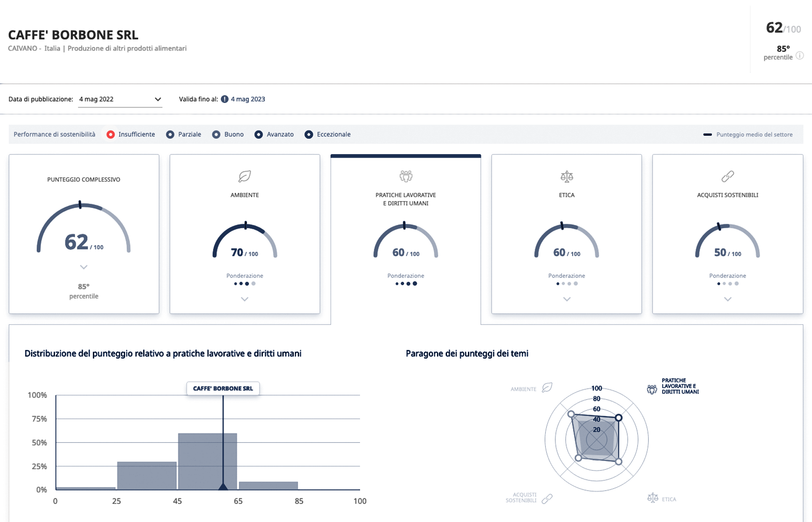Viewport: 812px width, 522px height.
Task: Click the Ambiente 70/100 gauge
Action: click(x=245, y=240)
